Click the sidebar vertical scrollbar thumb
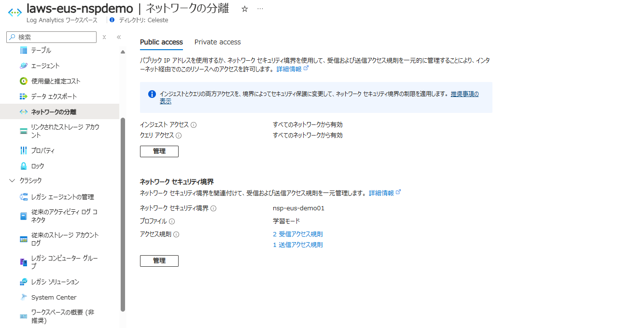 click(x=123, y=215)
